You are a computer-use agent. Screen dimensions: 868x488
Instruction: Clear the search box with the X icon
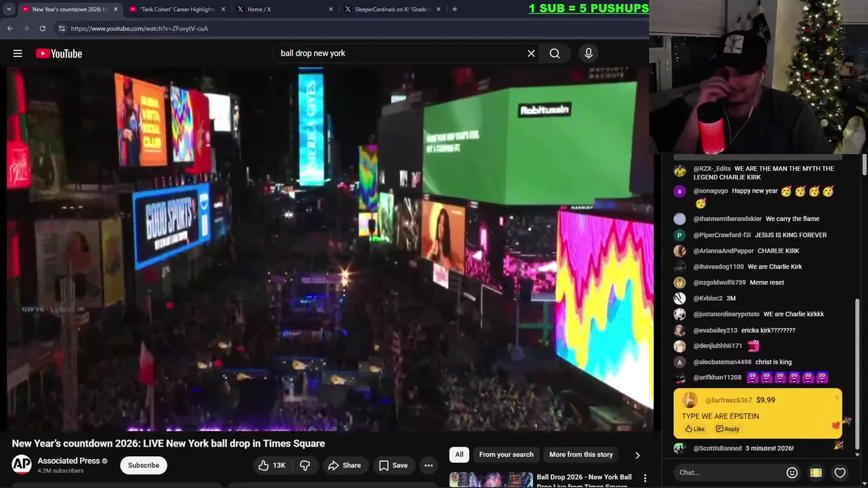pos(531,54)
